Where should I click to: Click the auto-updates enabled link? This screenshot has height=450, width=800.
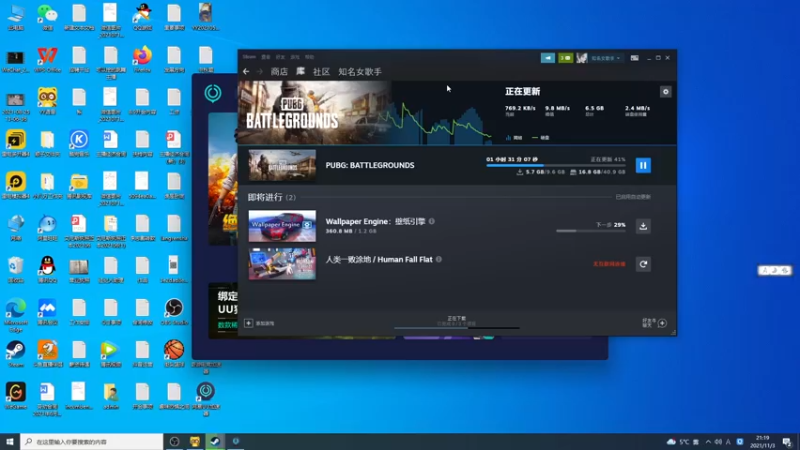633,197
